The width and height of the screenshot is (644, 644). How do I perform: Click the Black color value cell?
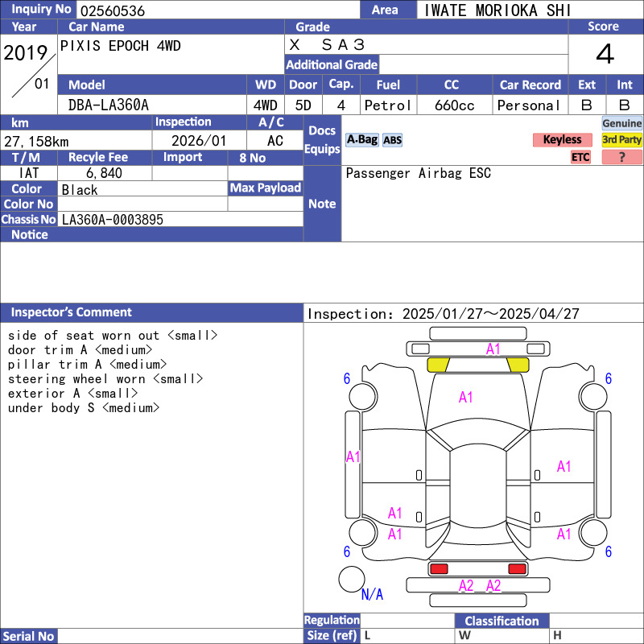click(x=142, y=189)
